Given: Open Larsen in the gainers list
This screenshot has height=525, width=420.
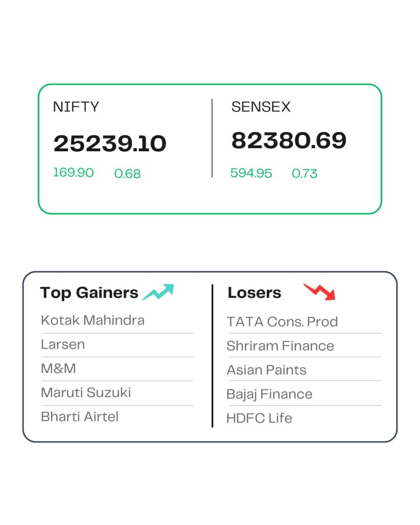Looking at the screenshot, I should coord(63,344).
